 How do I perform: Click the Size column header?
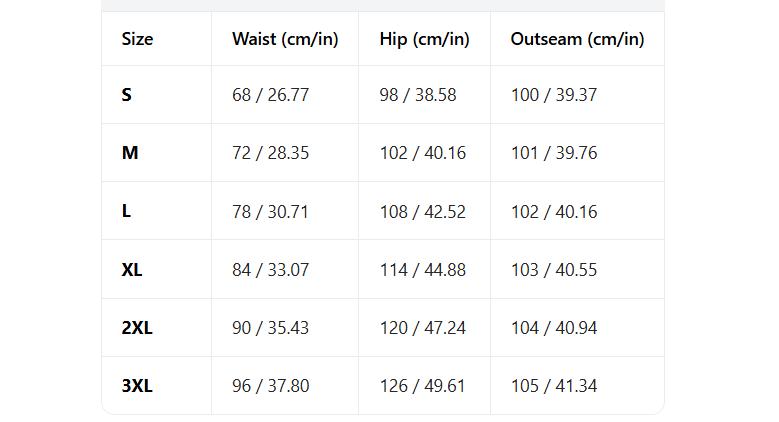point(137,39)
